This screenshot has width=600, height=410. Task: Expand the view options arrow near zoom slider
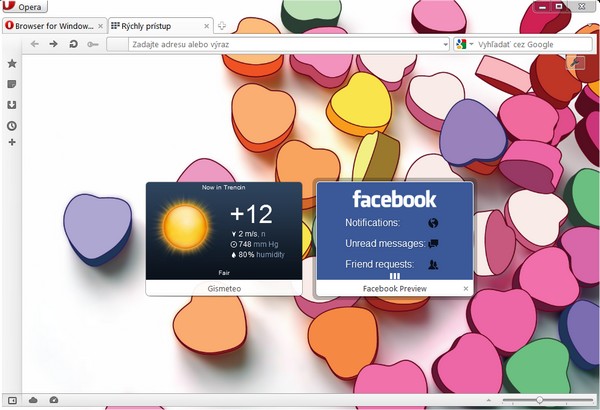(489, 400)
